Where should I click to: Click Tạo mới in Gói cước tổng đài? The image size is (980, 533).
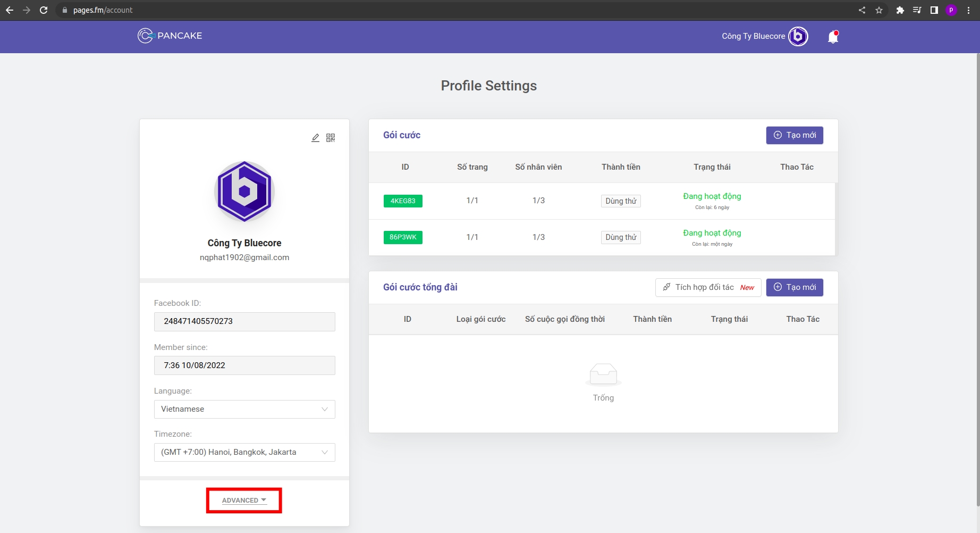(x=795, y=287)
